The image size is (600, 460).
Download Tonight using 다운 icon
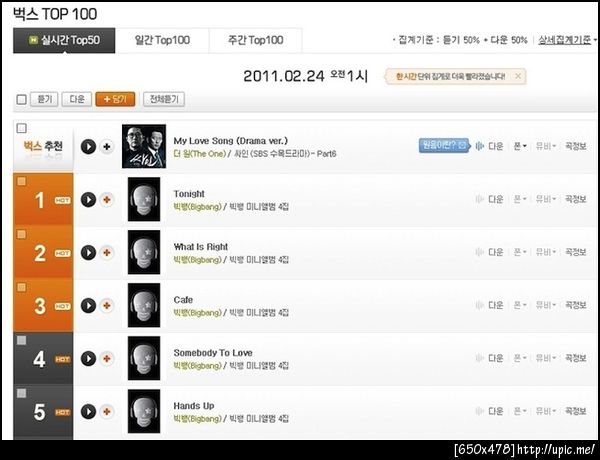pyautogui.click(x=489, y=199)
